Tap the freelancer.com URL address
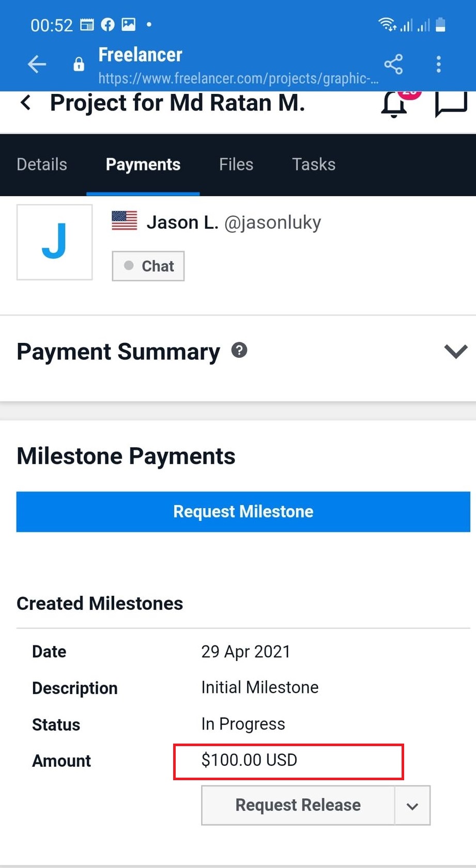The height and width of the screenshot is (868, 476). point(238,78)
